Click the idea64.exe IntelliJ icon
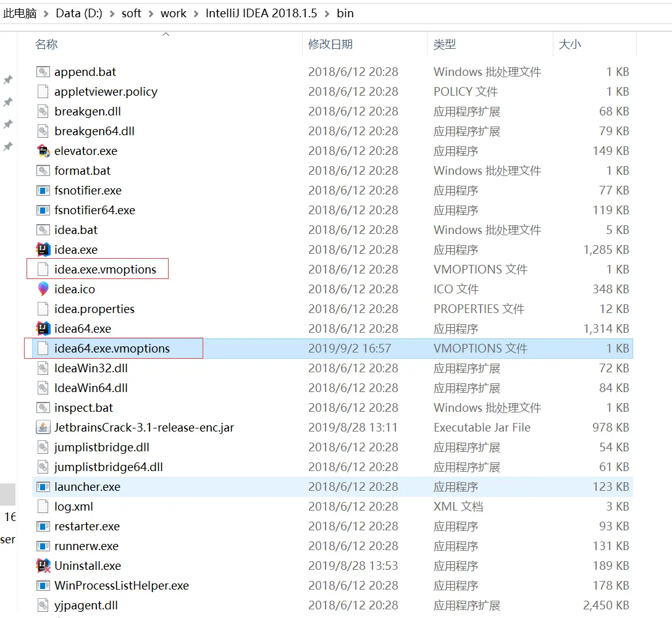Viewport: 672px width, 618px height. [x=43, y=328]
